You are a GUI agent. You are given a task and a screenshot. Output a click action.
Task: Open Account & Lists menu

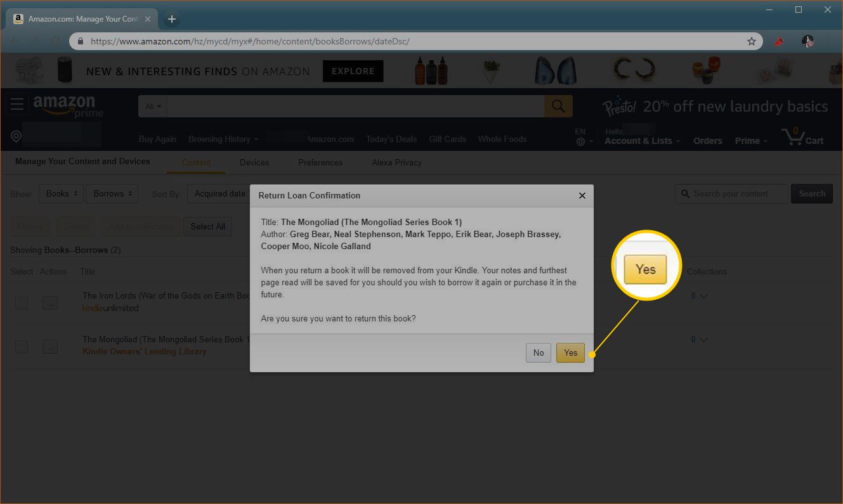coord(642,141)
